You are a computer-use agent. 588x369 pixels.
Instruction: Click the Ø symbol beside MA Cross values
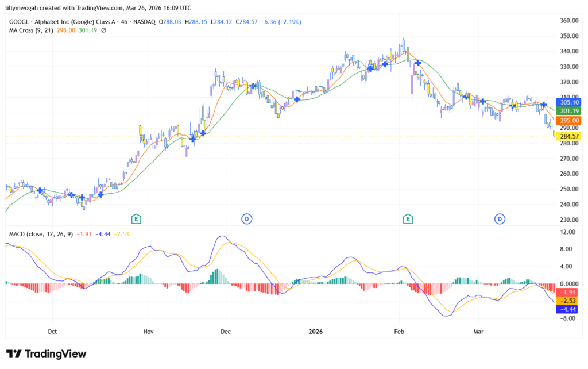coord(103,30)
